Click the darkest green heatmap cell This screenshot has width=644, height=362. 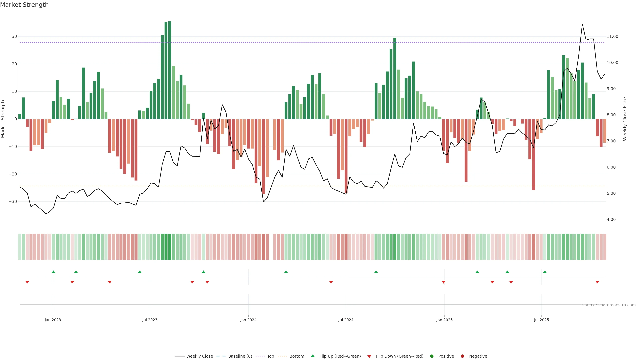(170, 247)
